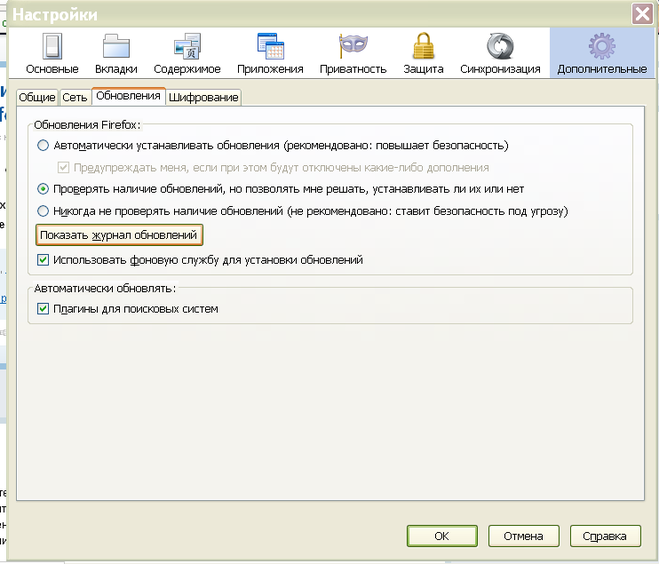
Task: Select the Дополнительные gear icon panel
Action: pyautogui.click(x=602, y=53)
